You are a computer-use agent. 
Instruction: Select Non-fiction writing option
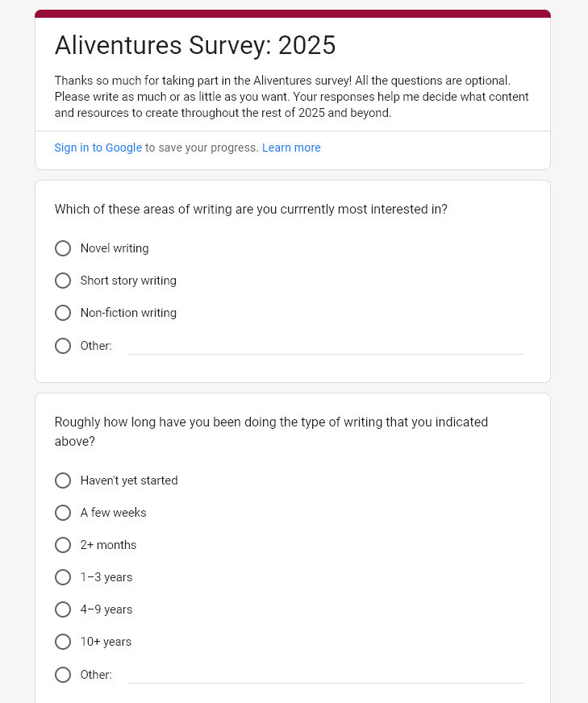(63, 313)
